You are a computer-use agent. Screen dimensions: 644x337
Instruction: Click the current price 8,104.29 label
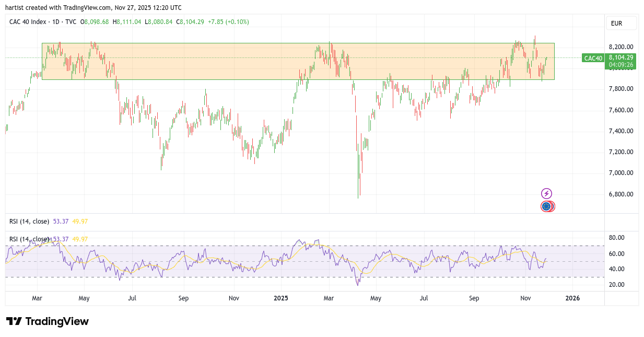621,57
